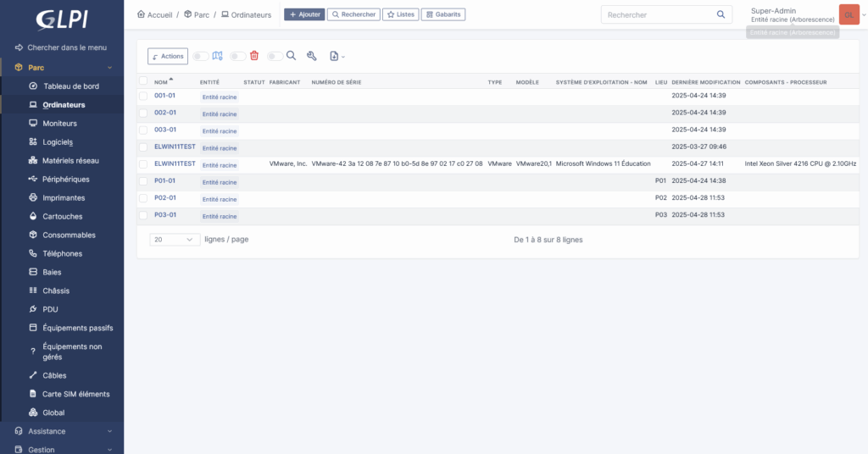
Task: Click the red trash bin icon
Action: pos(254,56)
